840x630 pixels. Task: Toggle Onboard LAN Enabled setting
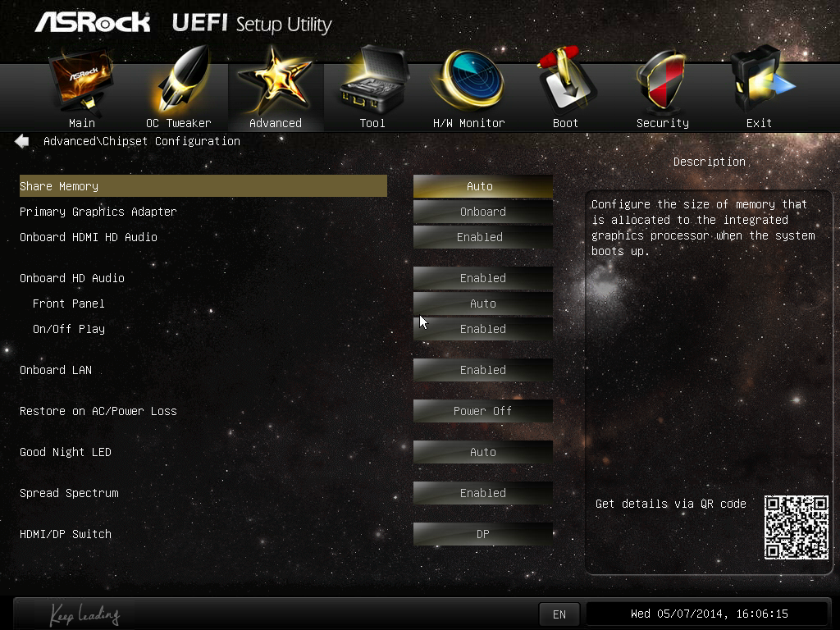point(482,370)
